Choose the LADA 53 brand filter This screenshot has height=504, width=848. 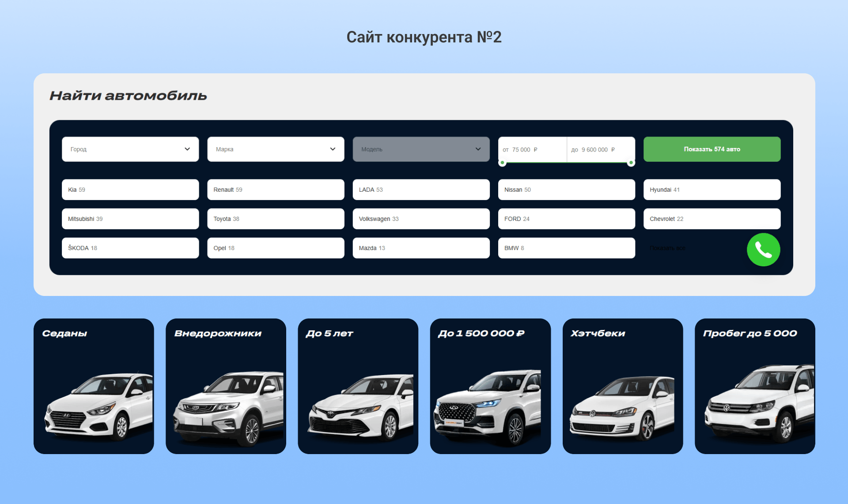pos(421,189)
